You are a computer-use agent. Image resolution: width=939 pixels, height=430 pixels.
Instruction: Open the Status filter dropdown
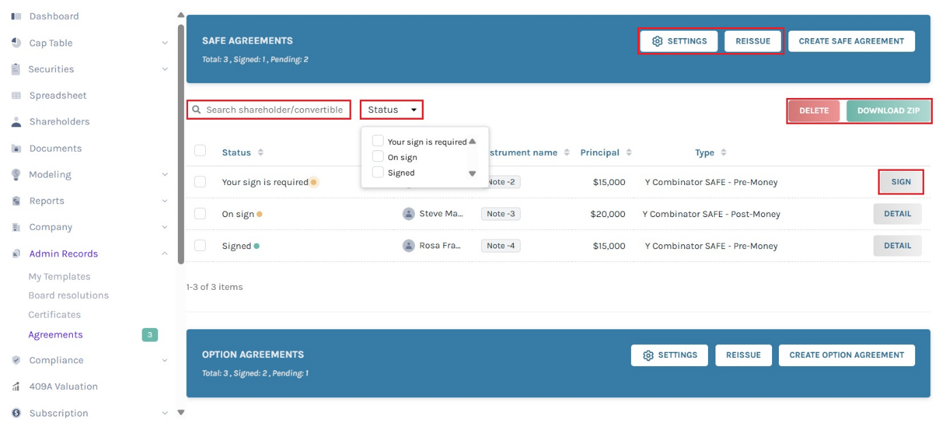pos(392,110)
